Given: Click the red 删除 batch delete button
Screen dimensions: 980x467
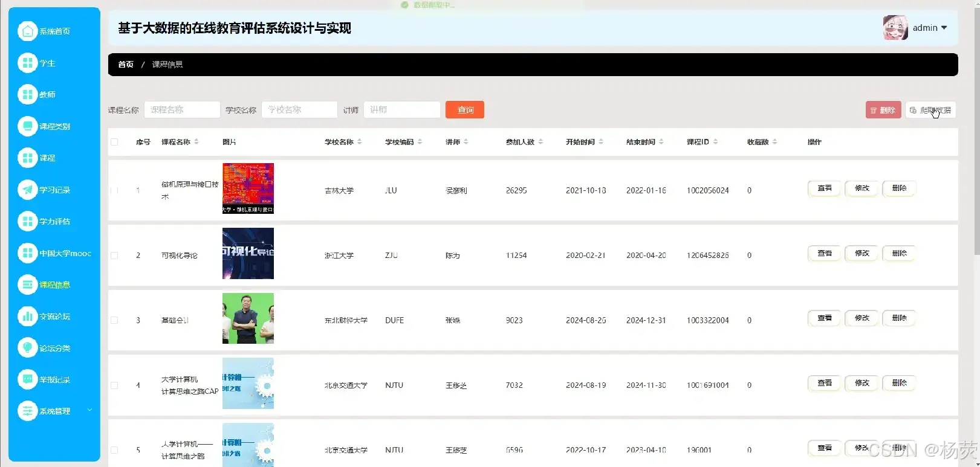Looking at the screenshot, I should (883, 110).
